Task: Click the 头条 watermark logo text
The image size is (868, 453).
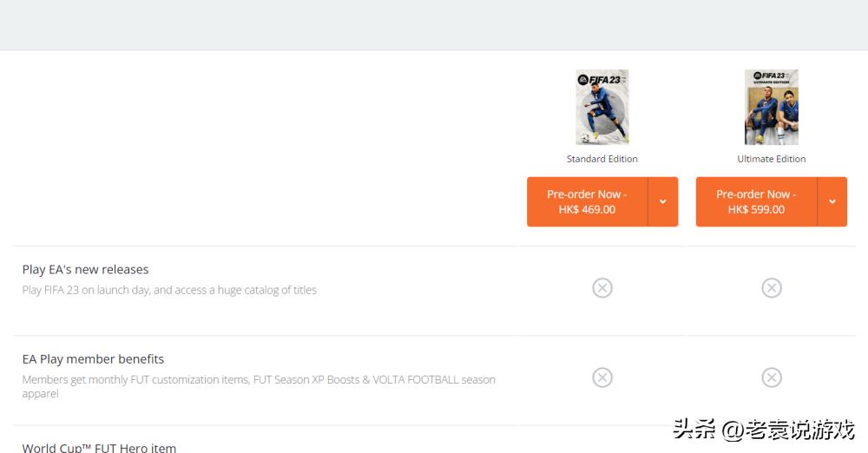Action: click(x=694, y=429)
